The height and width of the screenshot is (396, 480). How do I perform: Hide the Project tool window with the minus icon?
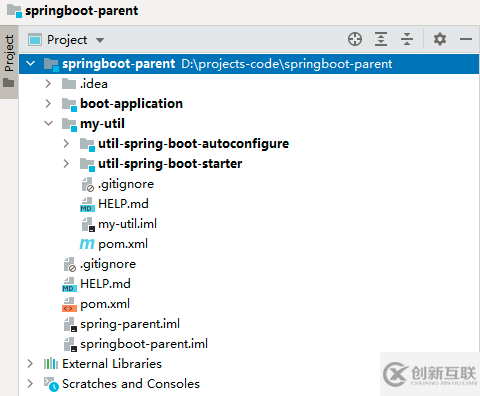click(x=466, y=39)
